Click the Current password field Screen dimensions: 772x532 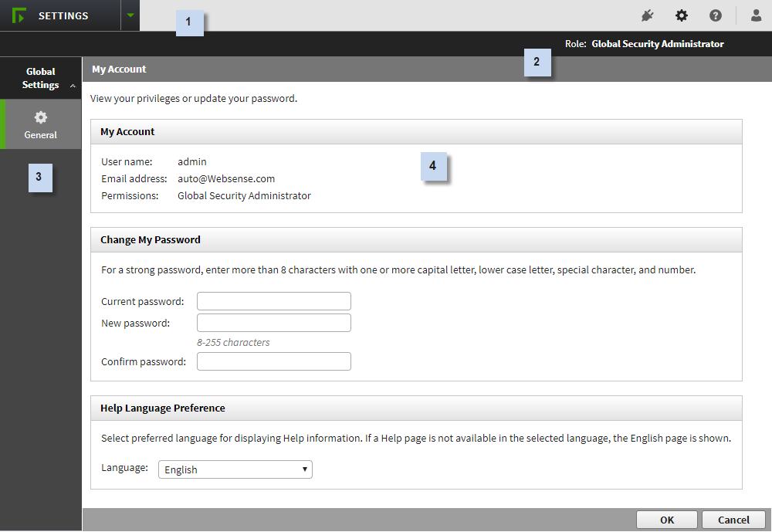[274, 301]
